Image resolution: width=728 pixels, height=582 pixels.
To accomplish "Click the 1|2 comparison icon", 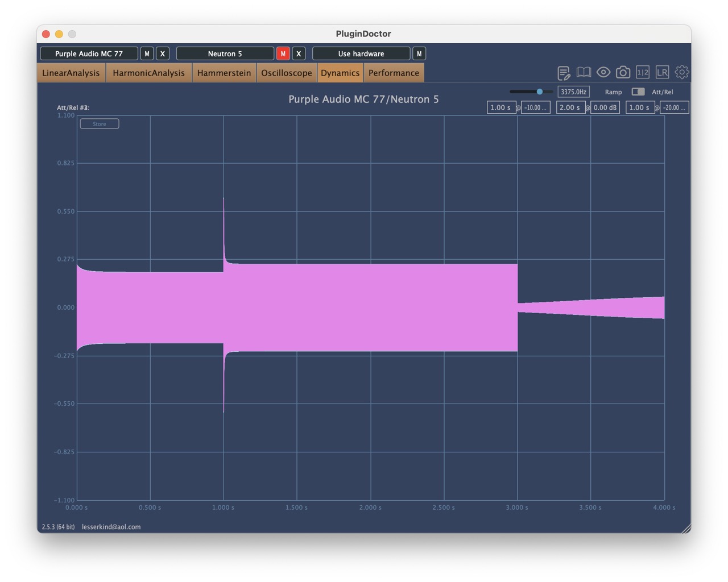I will coord(643,72).
